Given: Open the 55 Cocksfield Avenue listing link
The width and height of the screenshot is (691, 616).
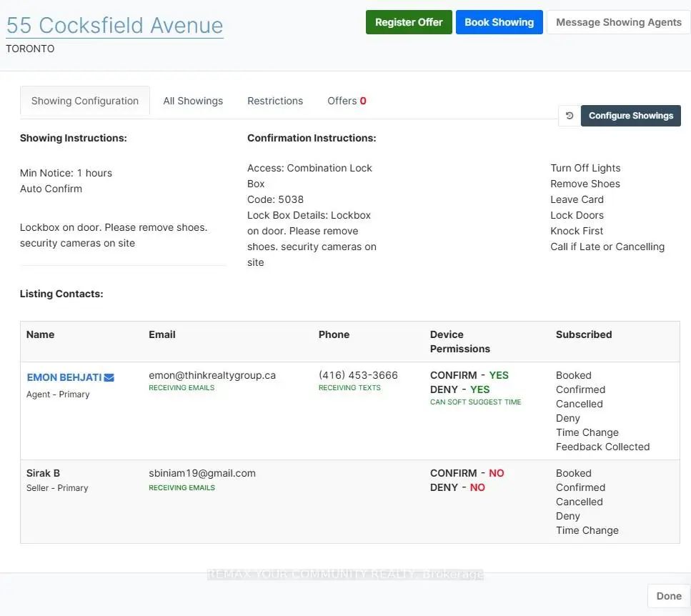Looking at the screenshot, I should 114,25.
